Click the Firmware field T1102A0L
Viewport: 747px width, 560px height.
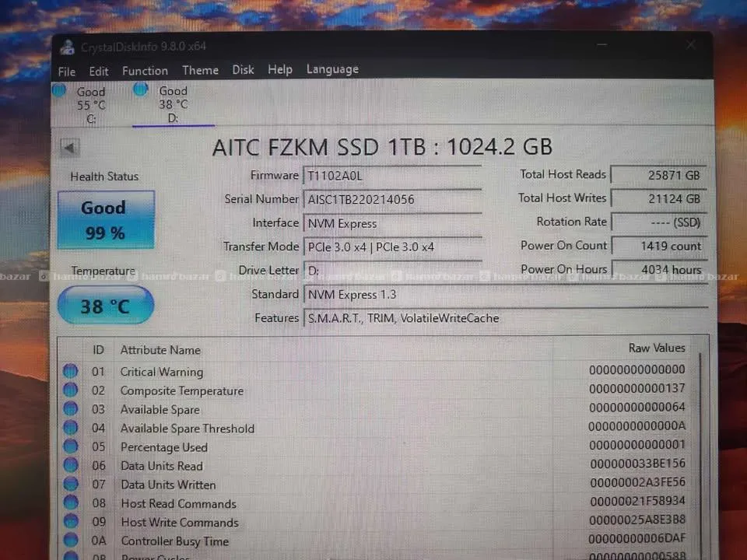[392, 176]
